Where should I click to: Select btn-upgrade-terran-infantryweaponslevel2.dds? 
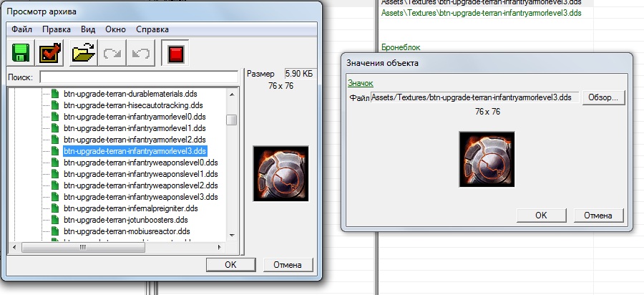(140, 185)
